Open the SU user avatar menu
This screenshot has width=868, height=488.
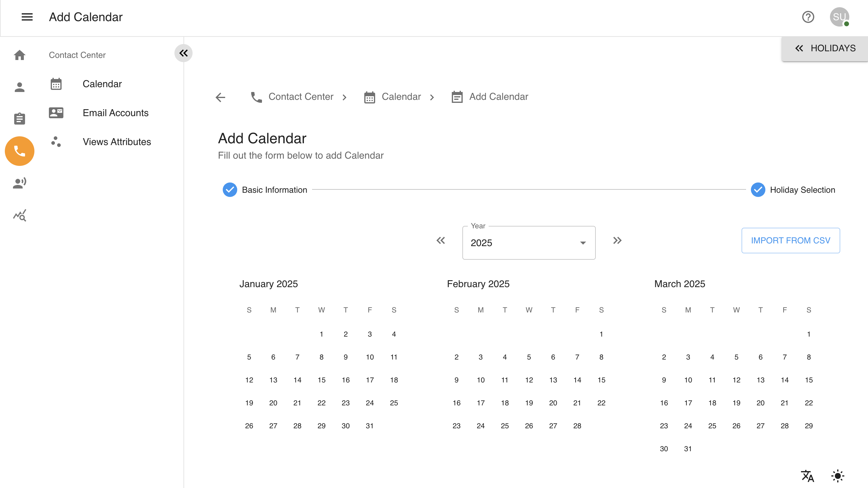pos(839,17)
